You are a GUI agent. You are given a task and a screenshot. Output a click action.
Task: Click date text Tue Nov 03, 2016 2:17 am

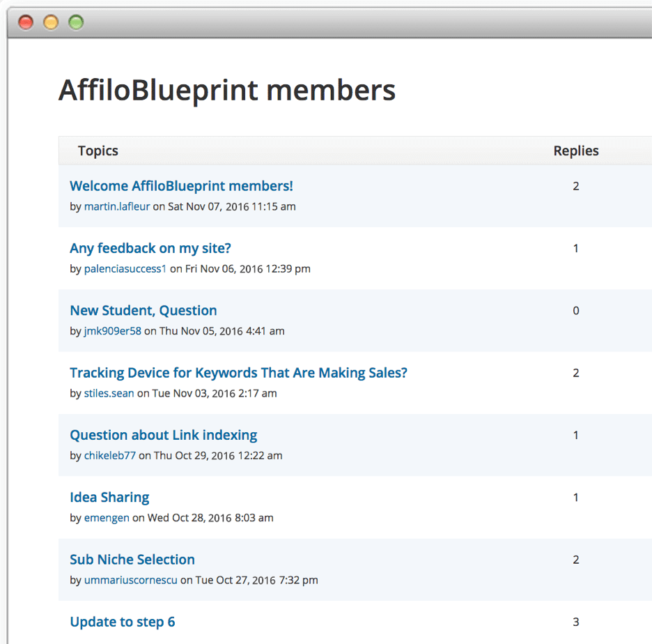[x=215, y=393]
